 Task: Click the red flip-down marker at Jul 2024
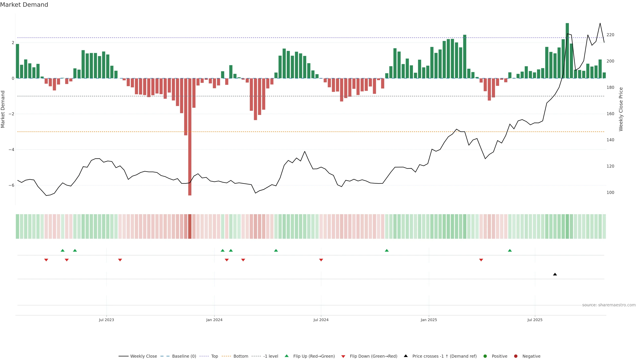pos(321,260)
